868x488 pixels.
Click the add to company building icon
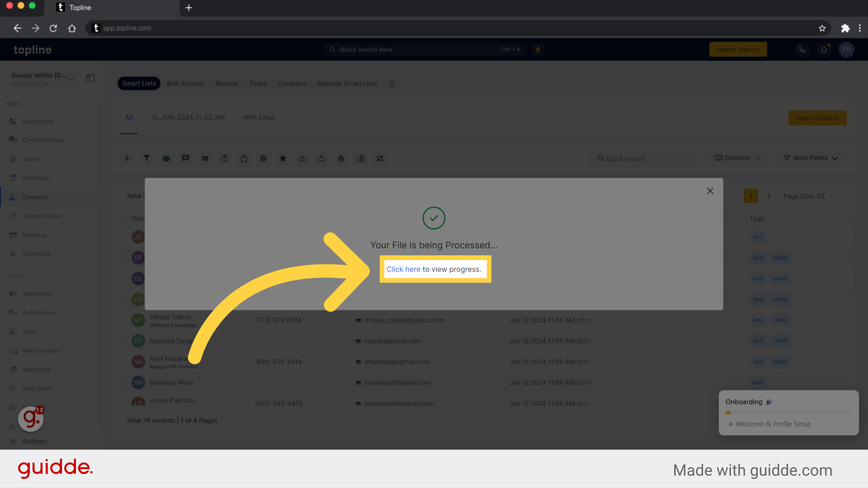pyautogui.click(x=361, y=158)
